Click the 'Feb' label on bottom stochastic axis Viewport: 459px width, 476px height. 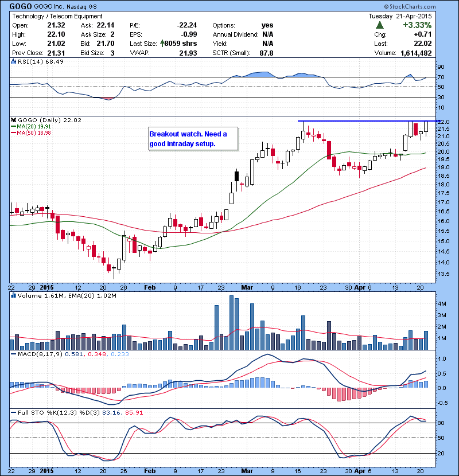click(150, 471)
